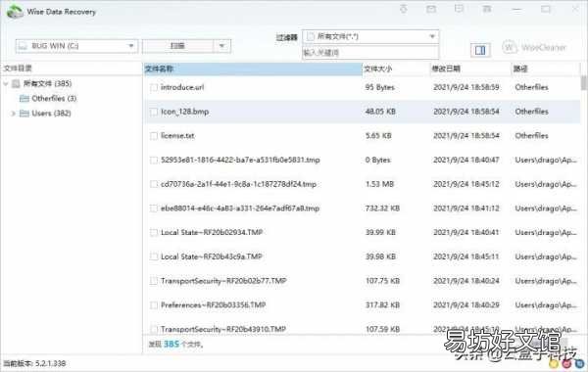Click the date 2021/9/24 18:40:24
The width and height of the screenshot is (588, 372).
click(x=466, y=281)
